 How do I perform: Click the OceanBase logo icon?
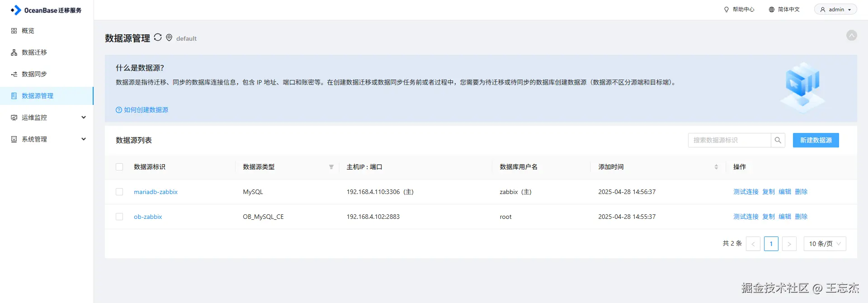click(x=16, y=10)
